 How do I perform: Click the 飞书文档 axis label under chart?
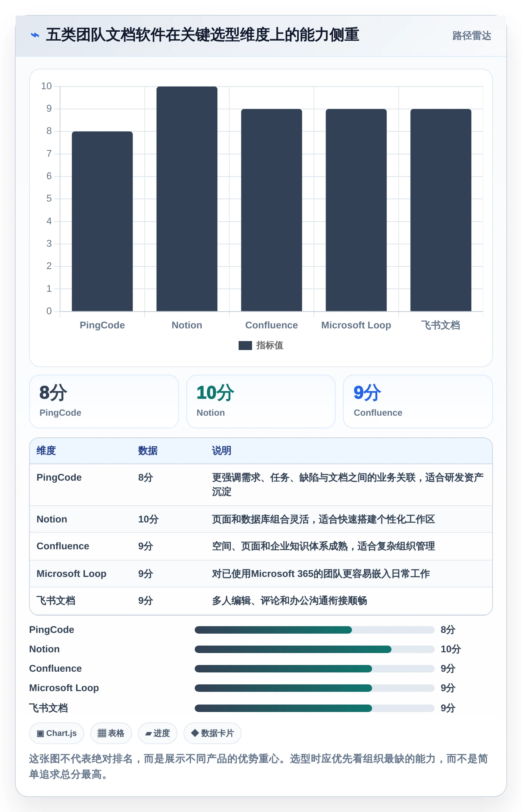(x=441, y=325)
